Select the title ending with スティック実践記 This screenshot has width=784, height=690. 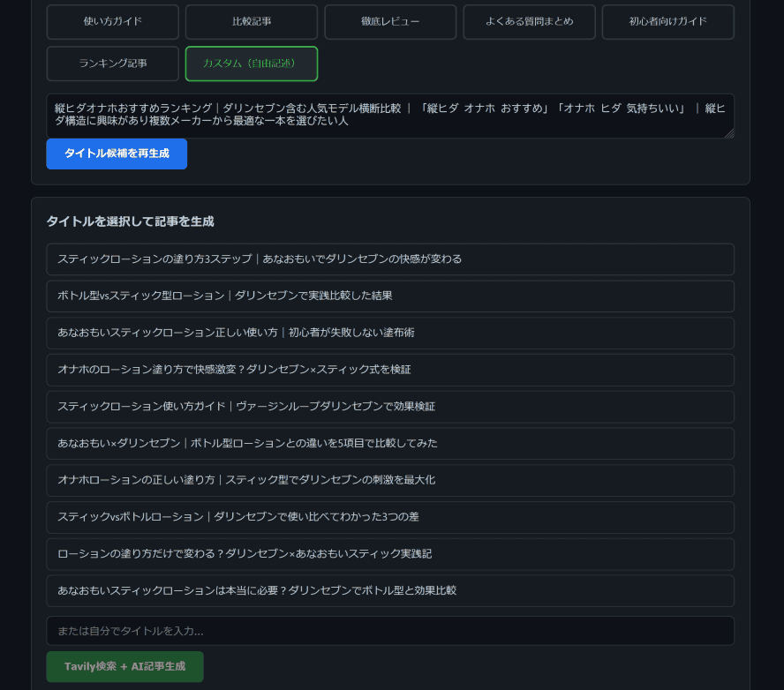(389, 554)
